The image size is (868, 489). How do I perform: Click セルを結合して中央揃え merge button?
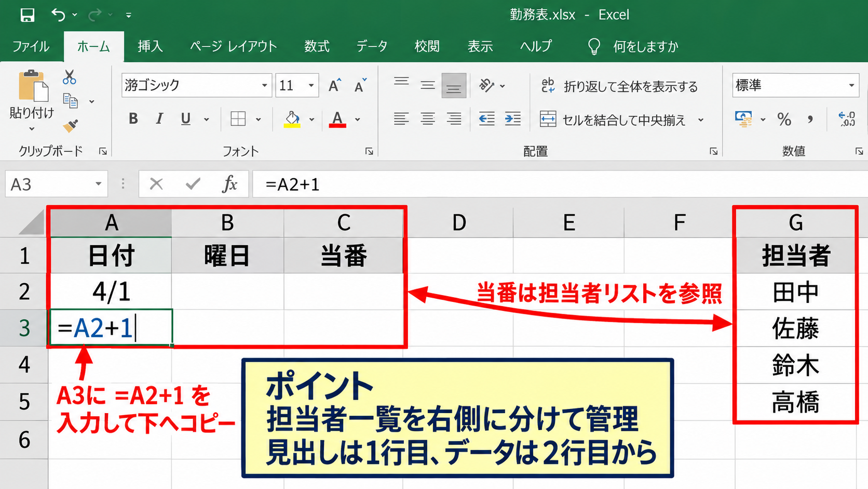click(x=613, y=120)
